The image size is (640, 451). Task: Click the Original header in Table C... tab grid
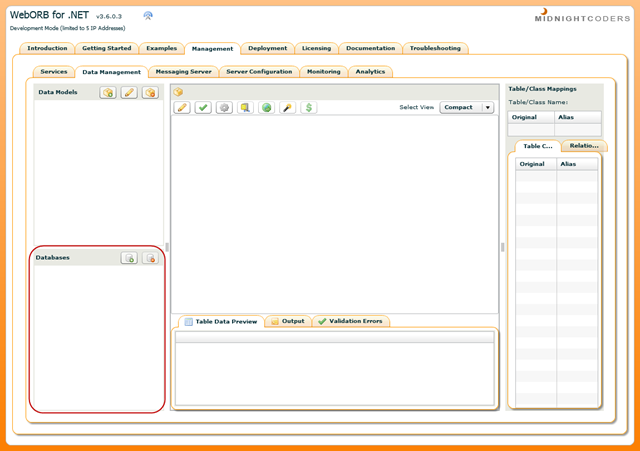[x=536, y=164]
